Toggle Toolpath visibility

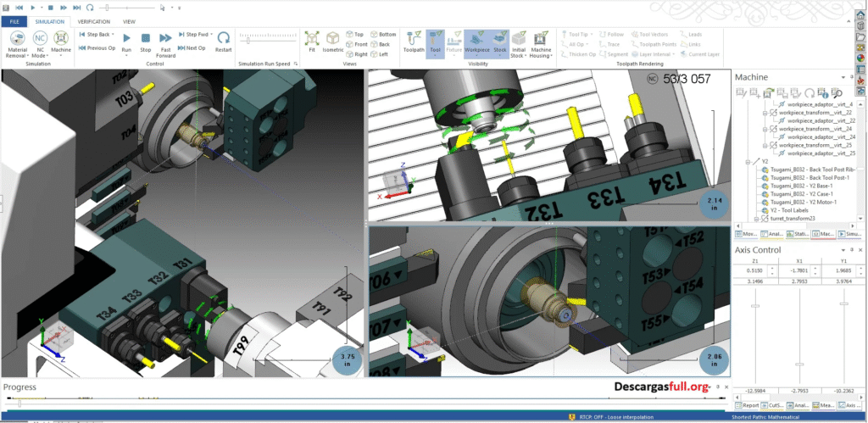coord(414,43)
